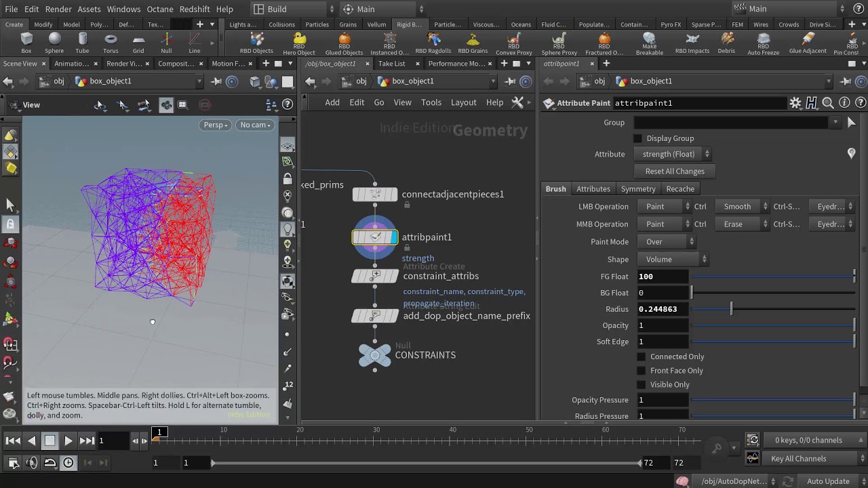Switch to the Symmetry tab
This screenshot has width=868, height=488.
click(x=638, y=189)
